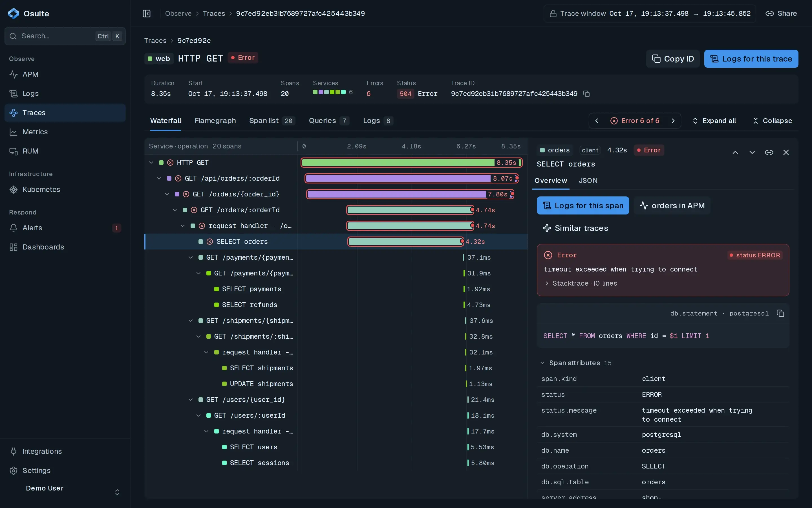
Task: Switch to Flamegraph tab
Action: point(215,121)
